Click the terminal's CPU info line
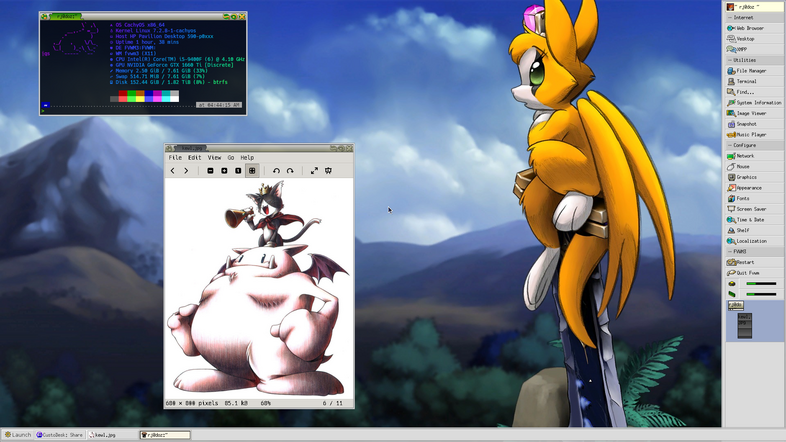Screen dimensions: 786x442 click(177, 59)
